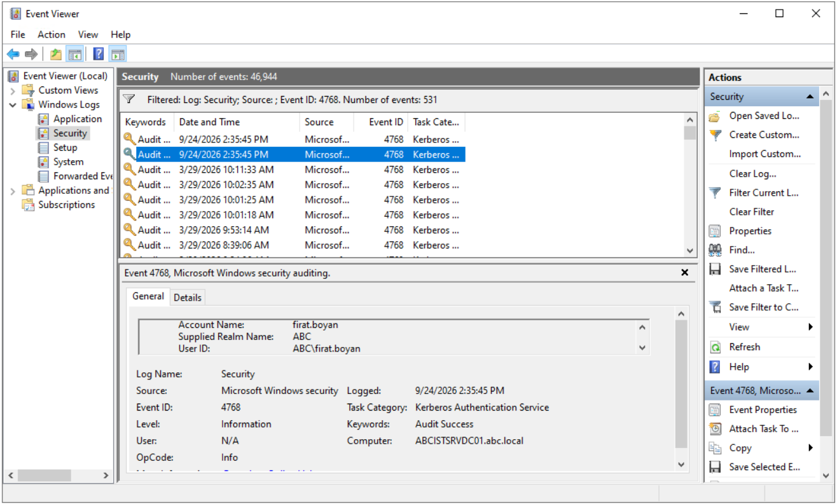Click the Attach Task To This Event icon
The image size is (837, 504).
coord(715,429)
